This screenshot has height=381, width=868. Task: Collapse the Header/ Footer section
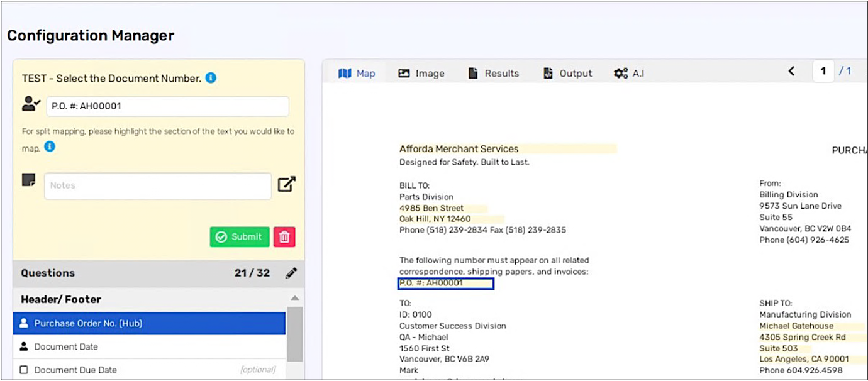point(294,299)
